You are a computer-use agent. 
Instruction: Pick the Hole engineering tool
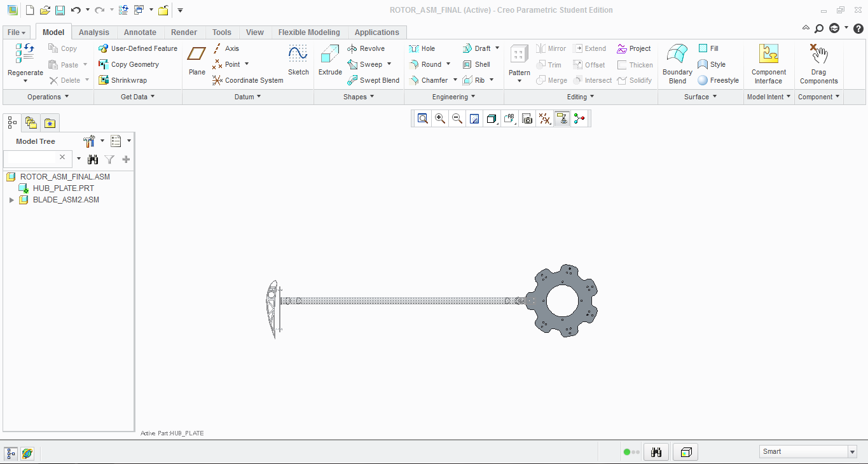click(422, 48)
